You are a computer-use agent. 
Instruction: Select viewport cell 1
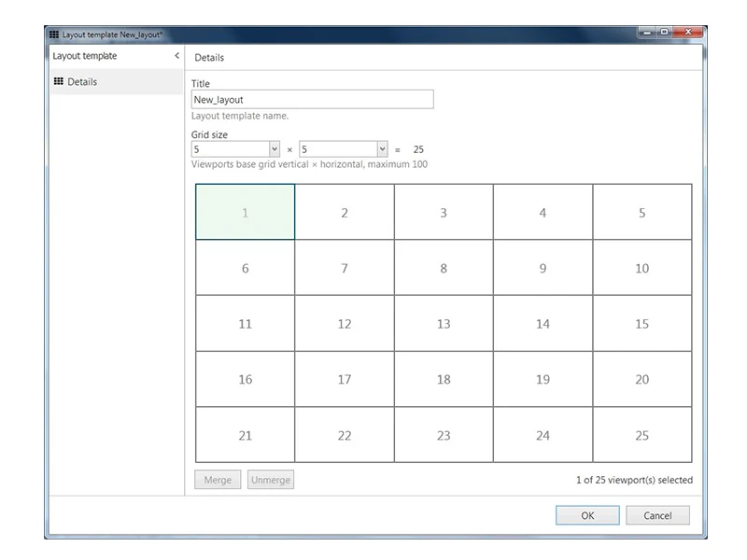(245, 212)
